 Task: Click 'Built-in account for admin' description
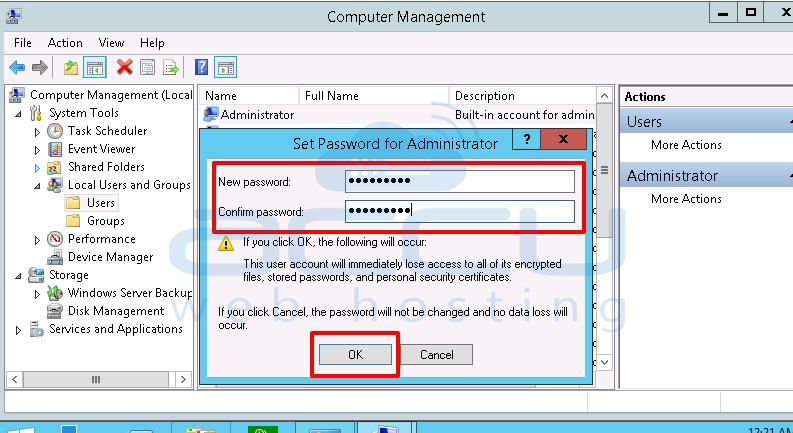coord(524,115)
